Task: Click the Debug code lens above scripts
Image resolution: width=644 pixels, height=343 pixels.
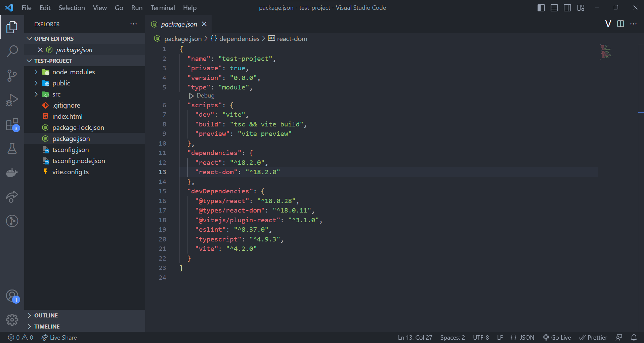Action: click(202, 96)
